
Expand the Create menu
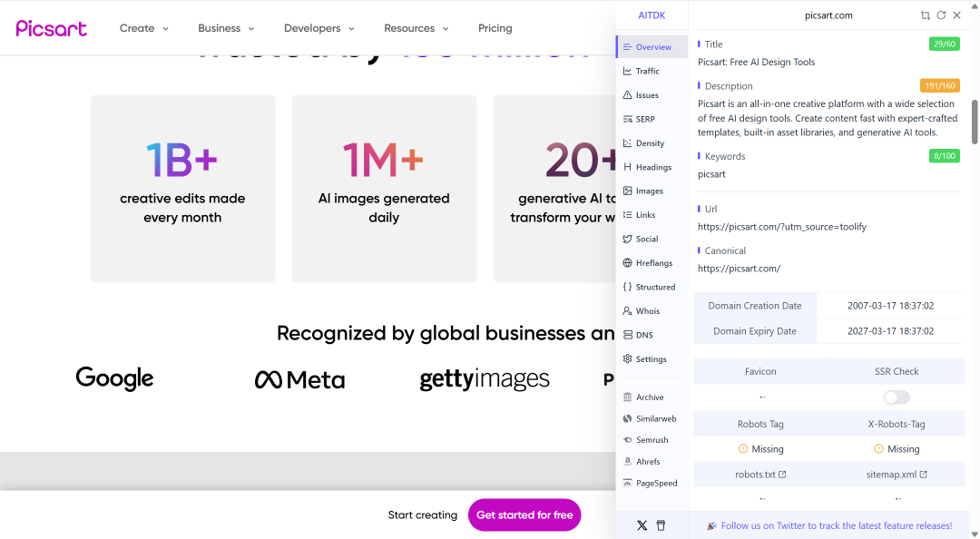(x=143, y=28)
